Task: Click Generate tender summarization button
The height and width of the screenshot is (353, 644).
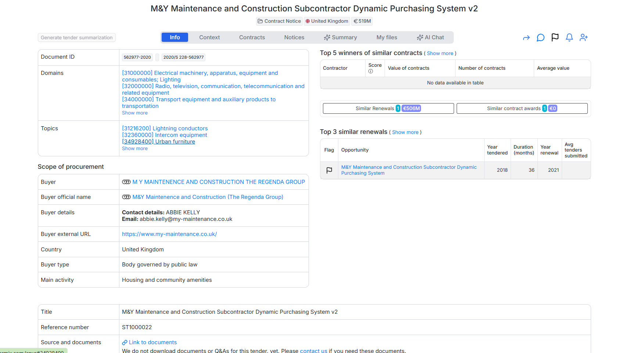Action: tap(77, 37)
